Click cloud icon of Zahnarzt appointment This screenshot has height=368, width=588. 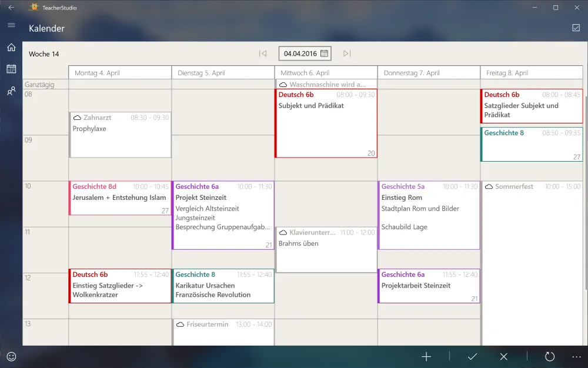(77, 118)
